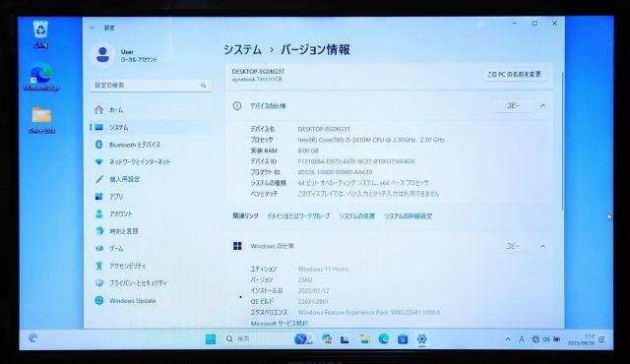Open アカウント settings page
Image resolution: width=630 pixels, height=364 pixels.
pyautogui.click(x=151, y=213)
